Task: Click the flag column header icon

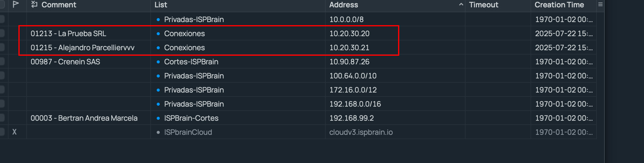Action: tap(16, 4)
